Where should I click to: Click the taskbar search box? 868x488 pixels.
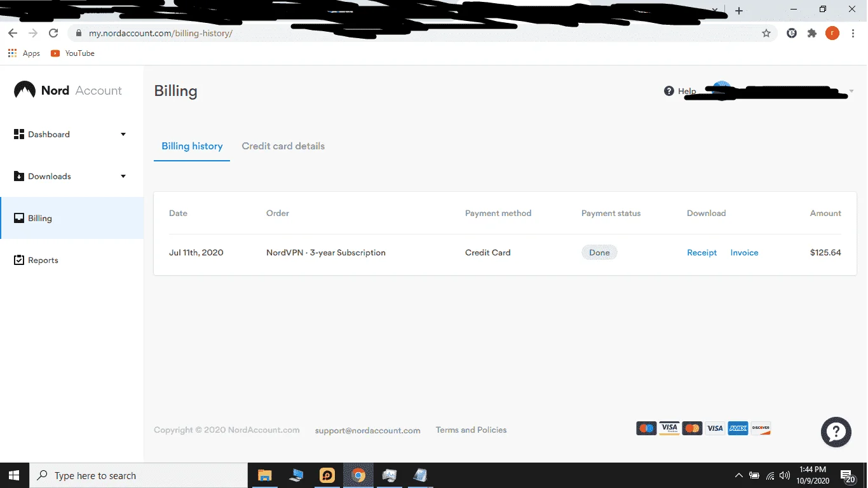coord(138,475)
